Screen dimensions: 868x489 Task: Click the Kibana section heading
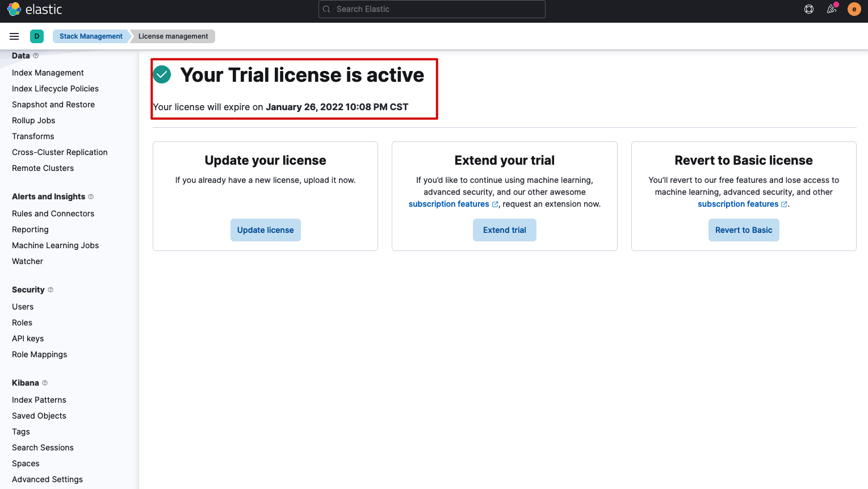(26, 383)
